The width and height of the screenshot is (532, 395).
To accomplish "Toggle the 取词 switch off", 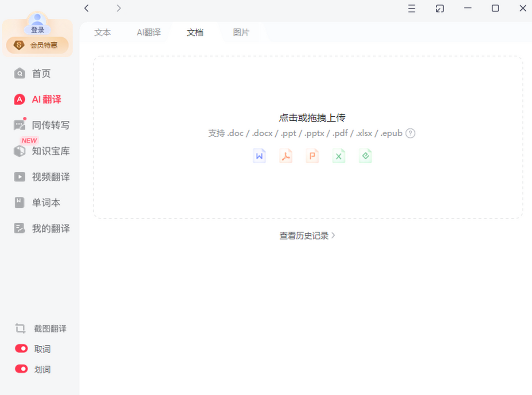I will click(x=21, y=349).
